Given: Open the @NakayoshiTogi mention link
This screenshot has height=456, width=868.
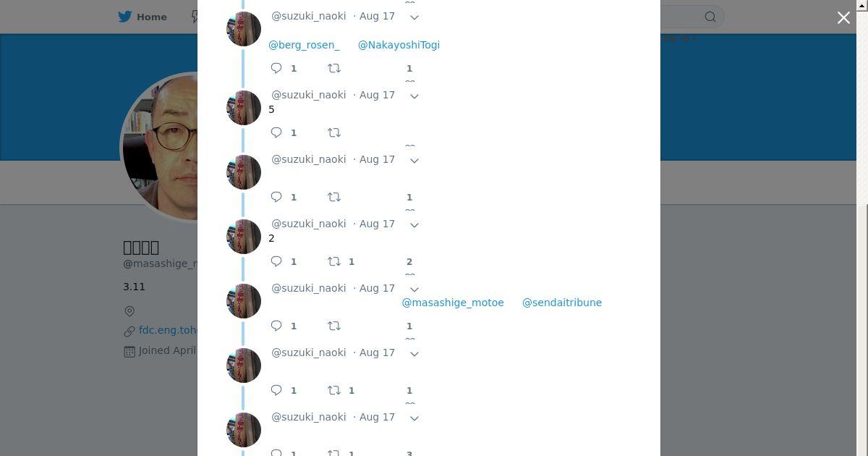Looking at the screenshot, I should pos(399,45).
